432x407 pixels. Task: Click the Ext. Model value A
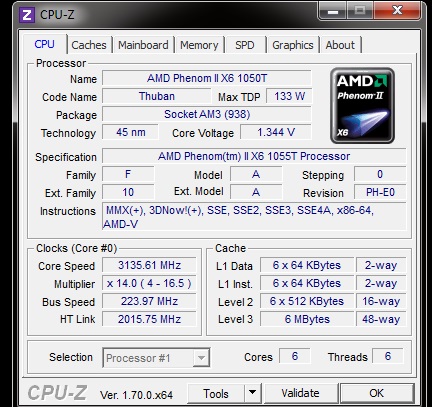pos(256,192)
